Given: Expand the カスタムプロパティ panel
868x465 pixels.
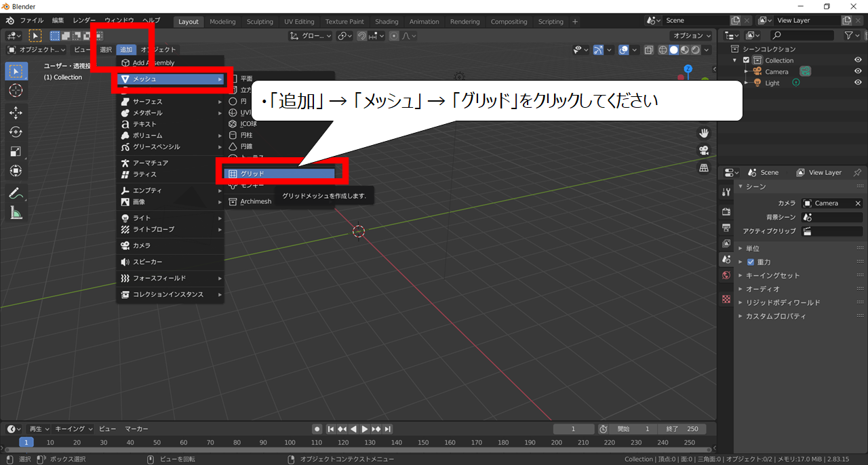Looking at the screenshot, I should (x=776, y=316).
